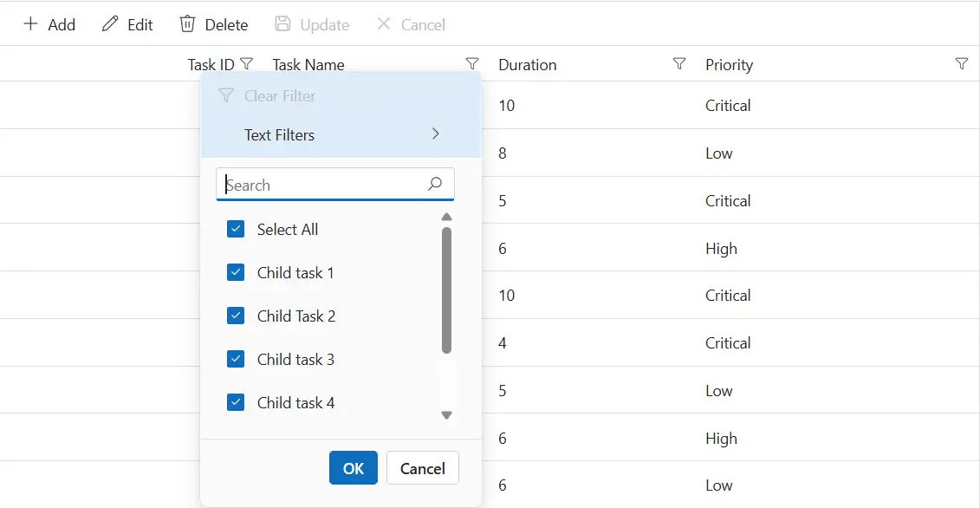Click the filter list scrollbar thumb
Image resolution: width=980 pixels, height=508 pixels.
[x=446, y=290]
